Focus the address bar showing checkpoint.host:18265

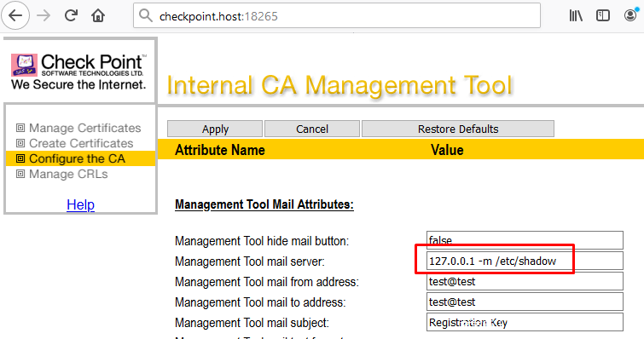(337, 15)
